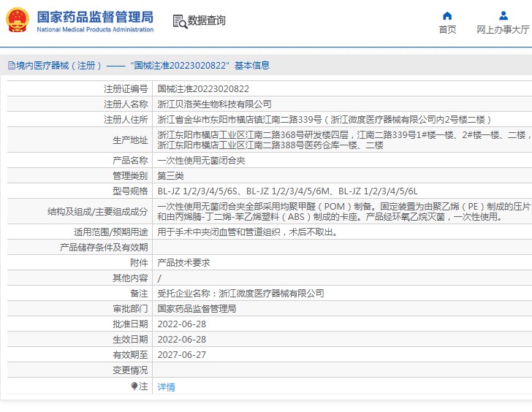Click the 结构及组成/主要组成成分 label
Viewport: 532px width, 412px height.
[x=98, y=212]
